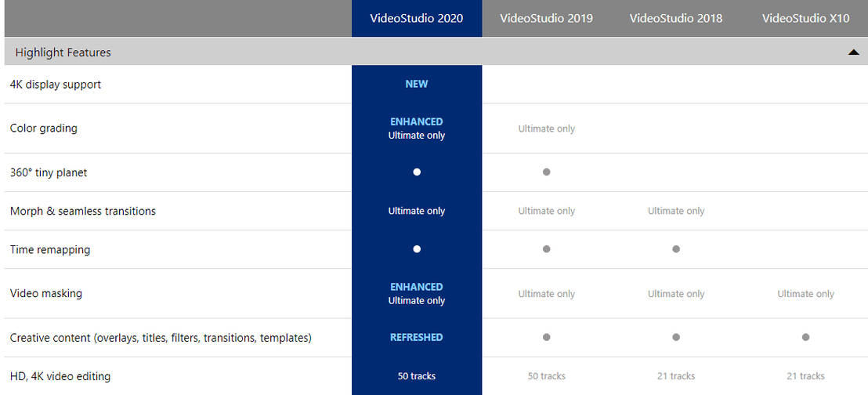Viewport: 868px width, 395px height.
Task: Click 360° tiny planet dot under VideoStudio 2020
Action: point(417,172)
